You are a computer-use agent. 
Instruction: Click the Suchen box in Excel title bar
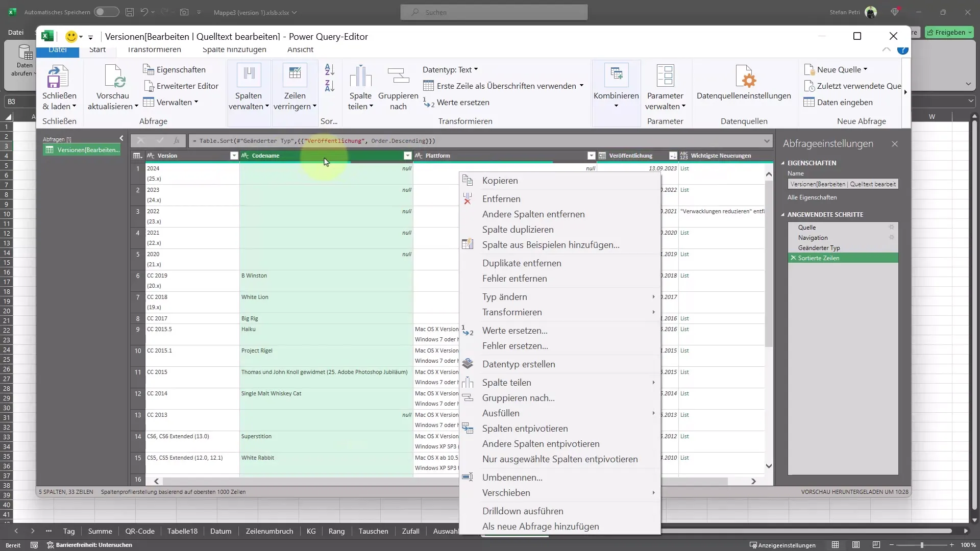494,12
